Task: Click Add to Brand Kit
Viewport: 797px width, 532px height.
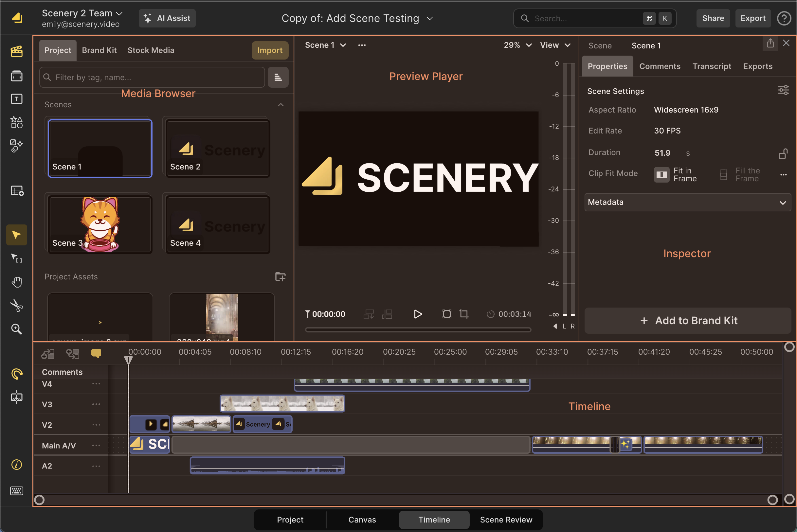Action: coord(688,321)
